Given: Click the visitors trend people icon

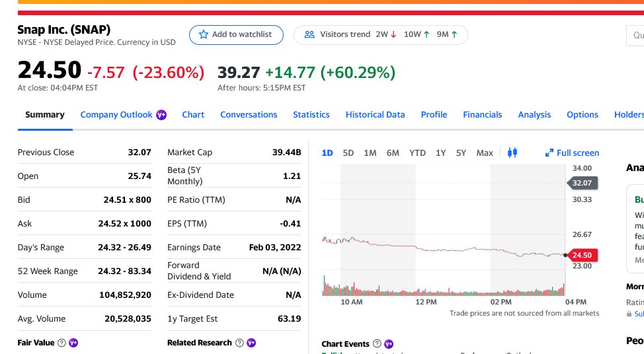Looking at the screenshot, I should [x=309, y=34].
